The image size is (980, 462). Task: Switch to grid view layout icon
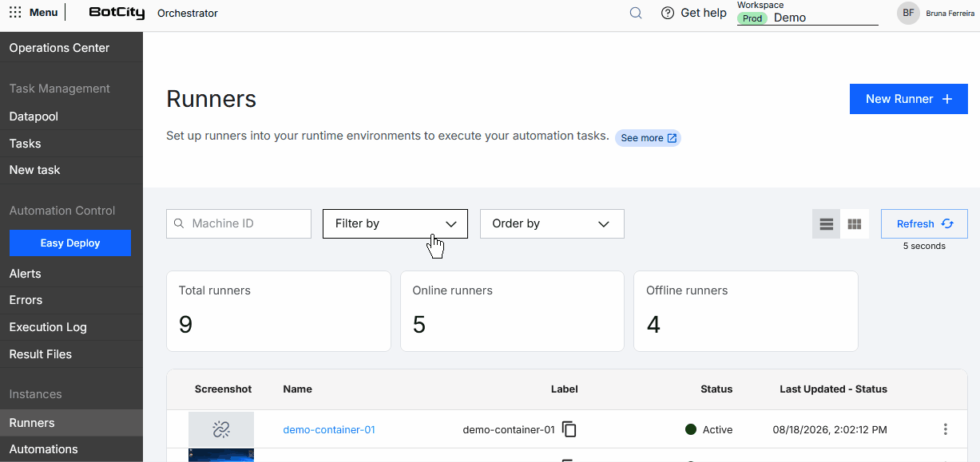click(x=855, y=224)
